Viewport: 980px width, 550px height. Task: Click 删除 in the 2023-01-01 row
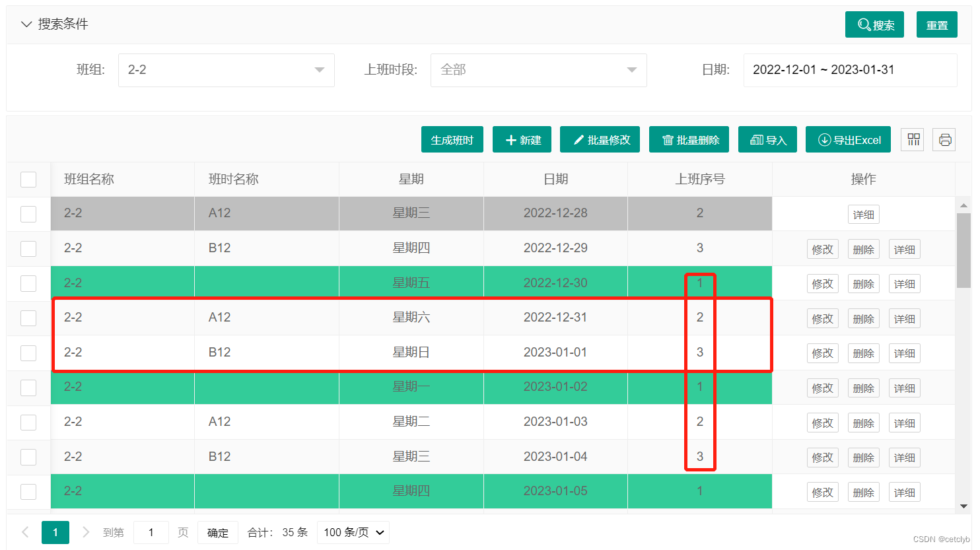(x=863, y=353)
